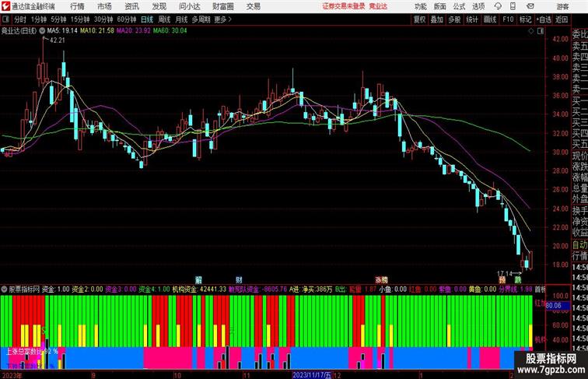Open the 选项 menu
This screenshot has height=379, width=588.
click(x=478, y=6)
